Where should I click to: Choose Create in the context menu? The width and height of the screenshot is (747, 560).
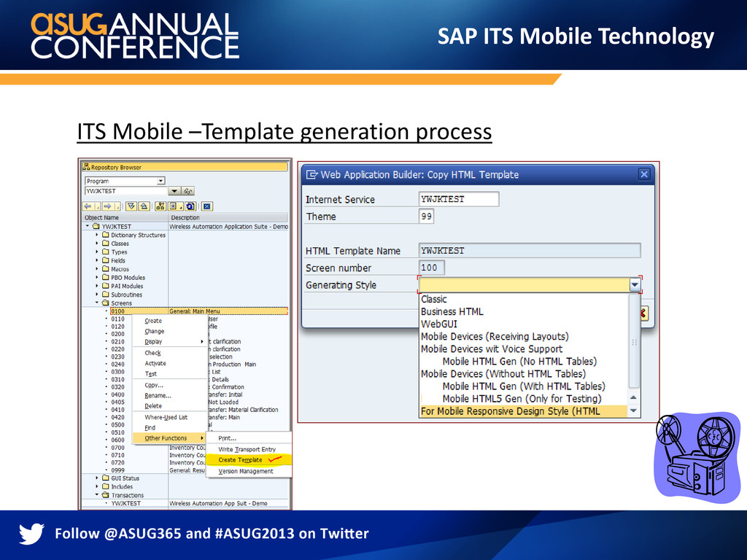point(169,321)
